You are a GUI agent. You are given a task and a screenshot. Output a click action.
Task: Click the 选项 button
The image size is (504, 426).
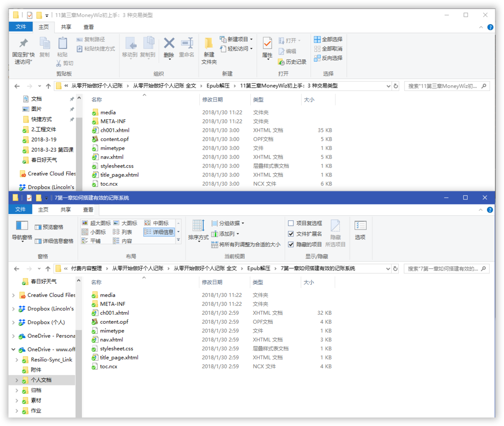pos(360,231)
